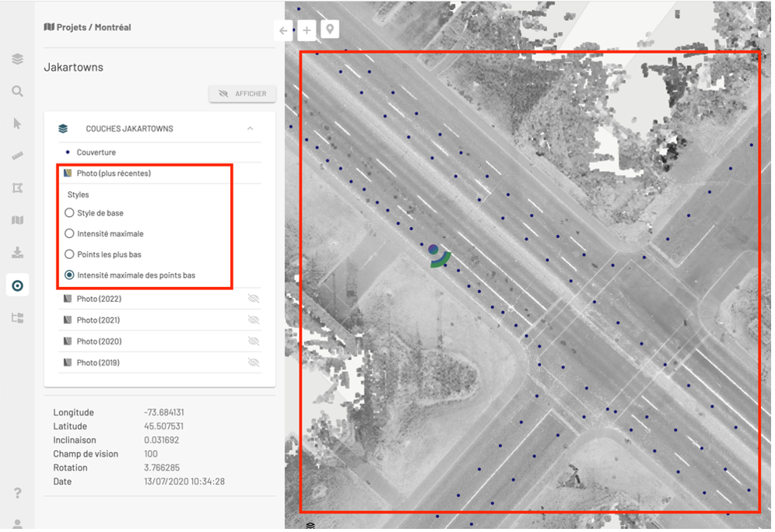Open the map view icon in sidebar

(x=17, y=220)
